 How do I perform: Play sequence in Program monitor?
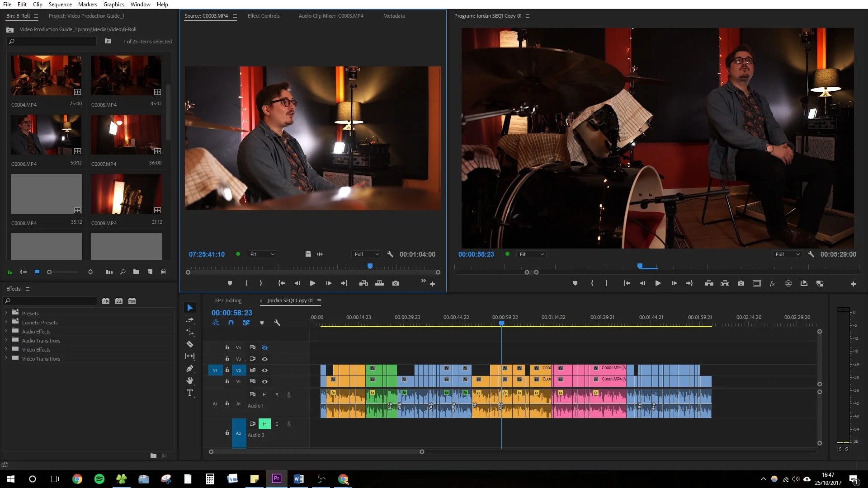(658, 283)
